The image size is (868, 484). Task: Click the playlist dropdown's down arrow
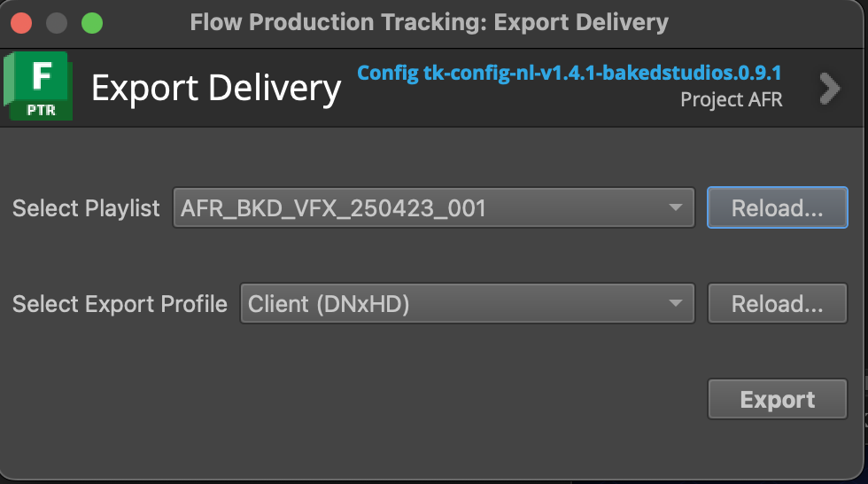pyautogui.click(x=676, y=208)
